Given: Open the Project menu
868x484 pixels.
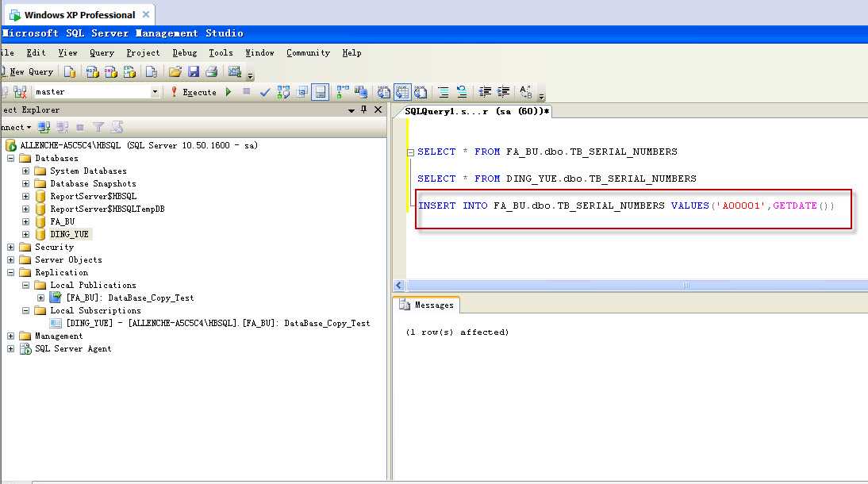Looking at the screenshot, I should coord(143,52).
